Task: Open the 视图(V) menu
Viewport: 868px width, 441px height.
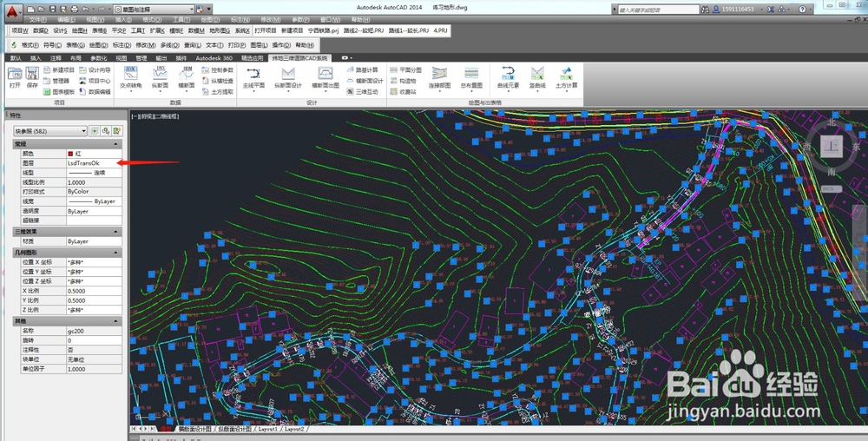Action: tap(95, 19)
